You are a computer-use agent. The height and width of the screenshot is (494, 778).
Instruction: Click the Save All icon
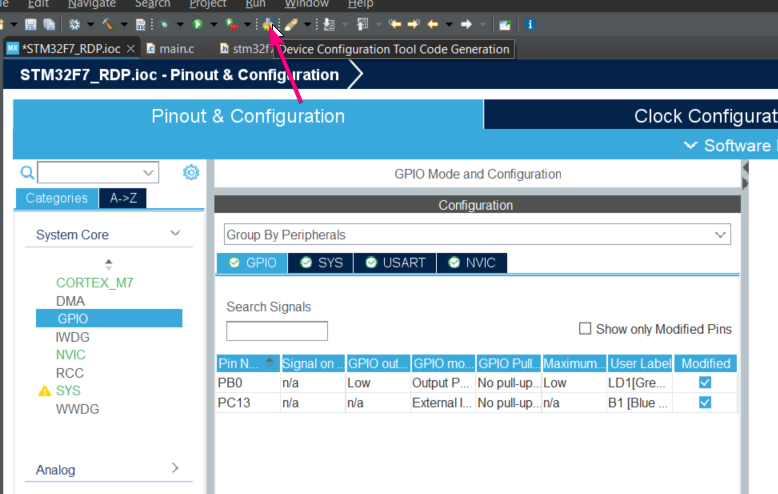pyautogui.click(x=49, y=24)
